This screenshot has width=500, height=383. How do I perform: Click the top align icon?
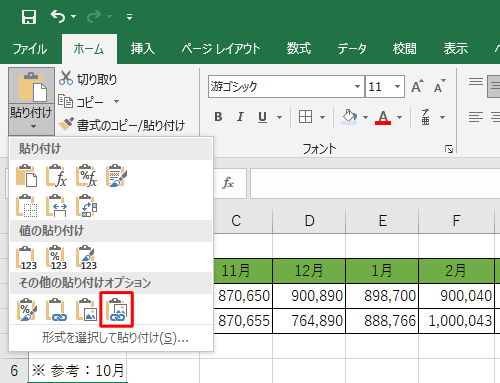(476, 81)
